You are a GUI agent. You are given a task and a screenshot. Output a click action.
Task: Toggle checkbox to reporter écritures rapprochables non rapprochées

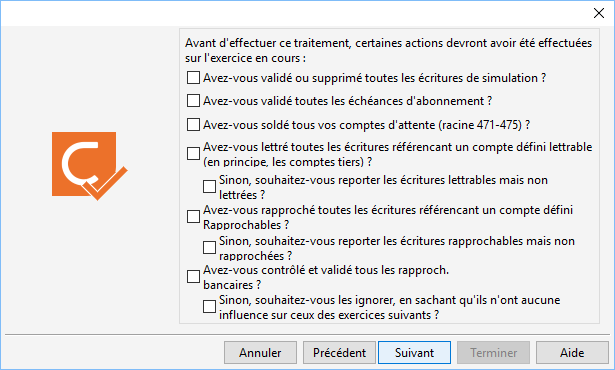[209, 248]
